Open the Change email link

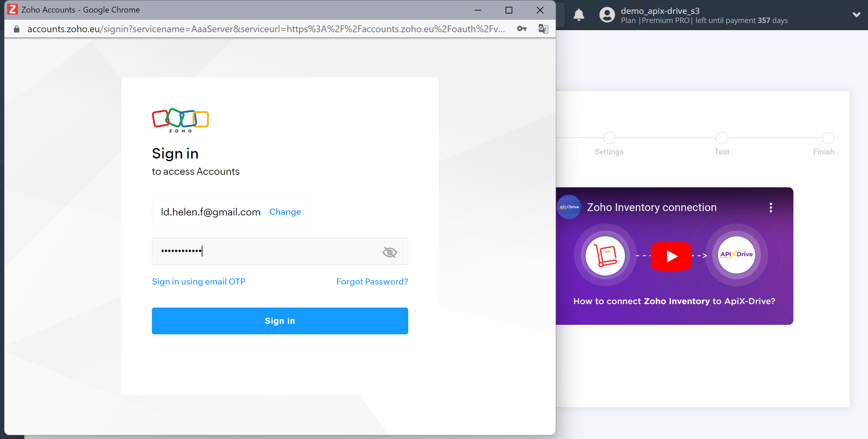coord(285,212)
